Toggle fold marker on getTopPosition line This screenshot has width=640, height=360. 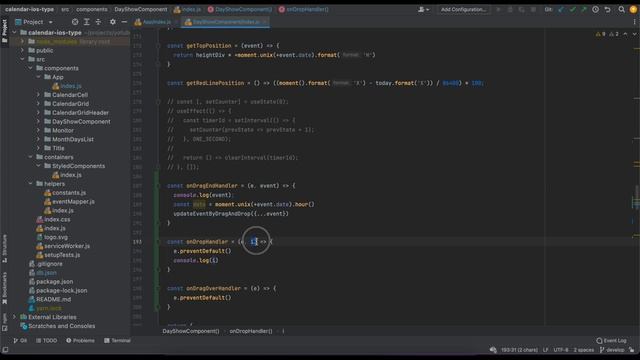point(158,46)
